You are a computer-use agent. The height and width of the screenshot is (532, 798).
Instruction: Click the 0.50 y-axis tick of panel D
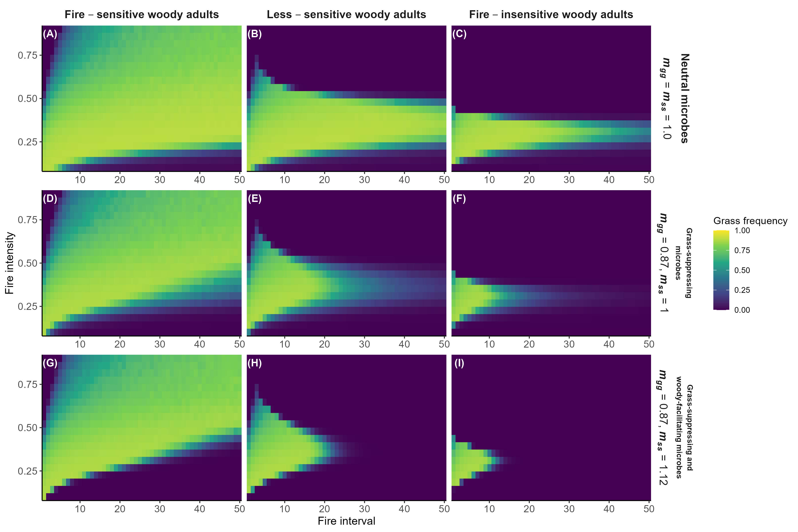[27, 263]
